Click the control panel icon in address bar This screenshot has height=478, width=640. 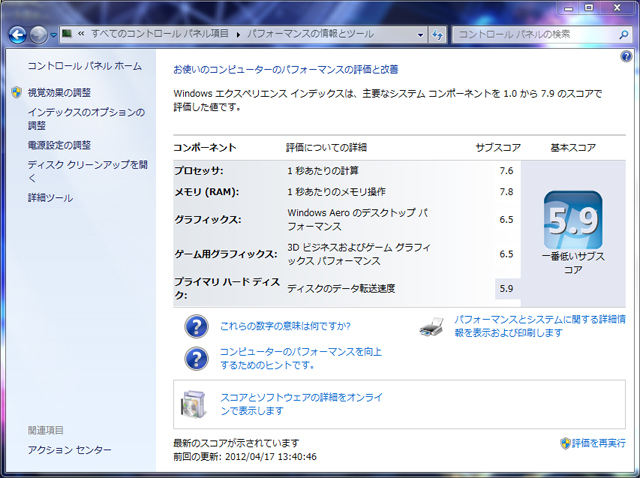(67, 33)
